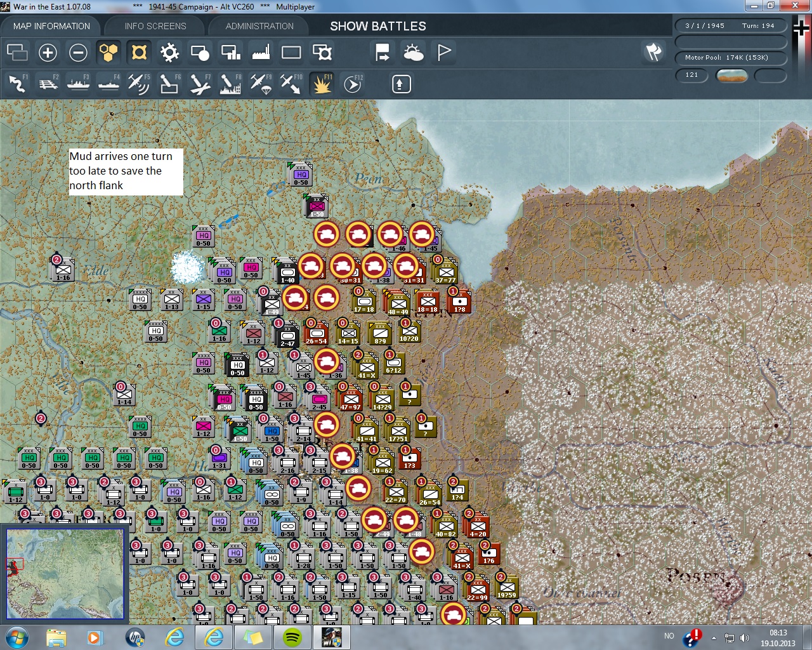Open Spotify from the taskbar
Image resolution: width=812 pixels, height=650 pixels.
pos(292,637)
